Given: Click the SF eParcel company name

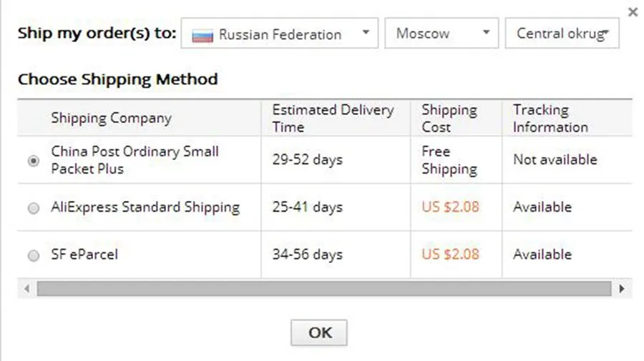Looking at the screenshot, I should [84, 254].
